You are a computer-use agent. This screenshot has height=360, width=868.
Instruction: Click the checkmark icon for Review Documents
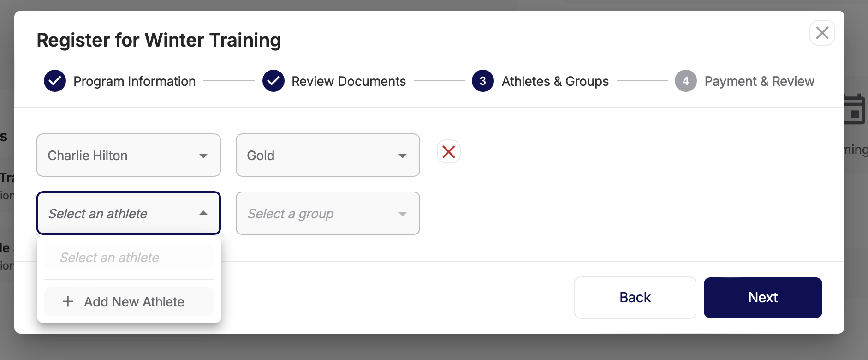point(273,81)
